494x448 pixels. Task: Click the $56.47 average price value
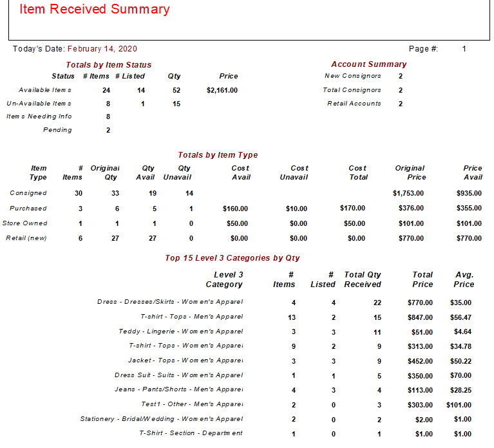(x=461, y=317)
